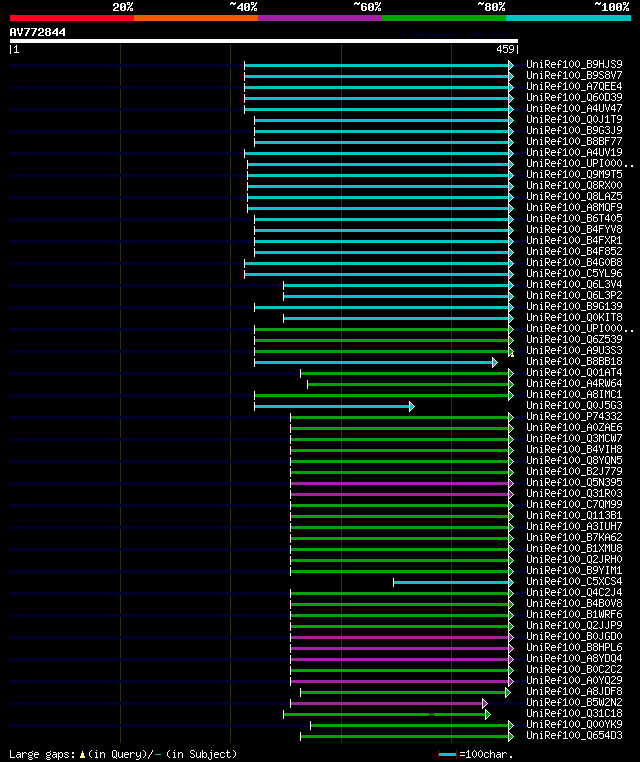Select hit label UniRef100_B9G3J9
This screenshot has height=762, width=640.
(574, 130)
